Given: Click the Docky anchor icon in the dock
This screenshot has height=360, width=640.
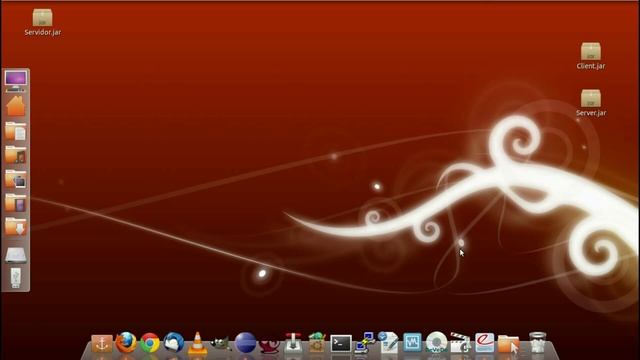Looking at the screenshot, I should [x=102, y=343].
